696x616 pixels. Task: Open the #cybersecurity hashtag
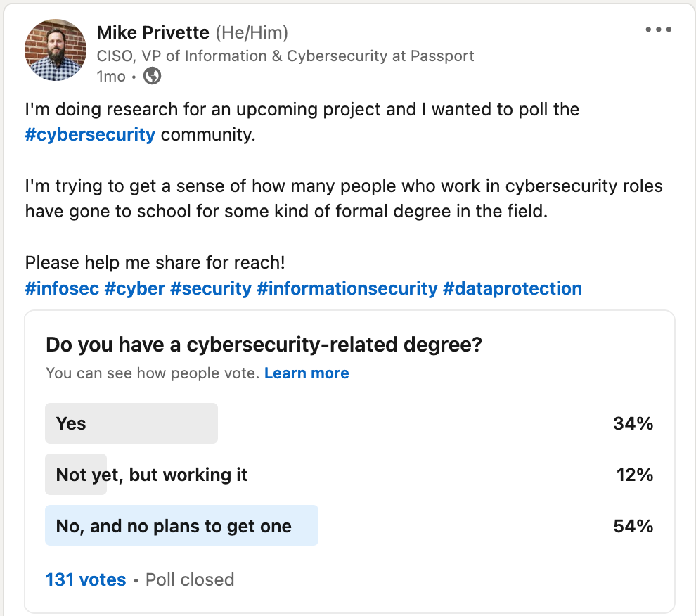pyautogui.click(x=90, y=134)
